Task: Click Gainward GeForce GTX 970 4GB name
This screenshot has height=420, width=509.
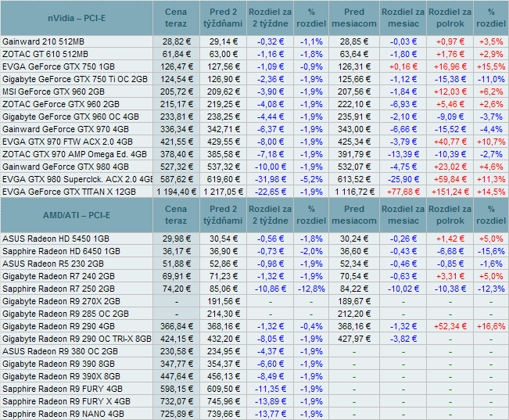Action: (x=66, y=129)
